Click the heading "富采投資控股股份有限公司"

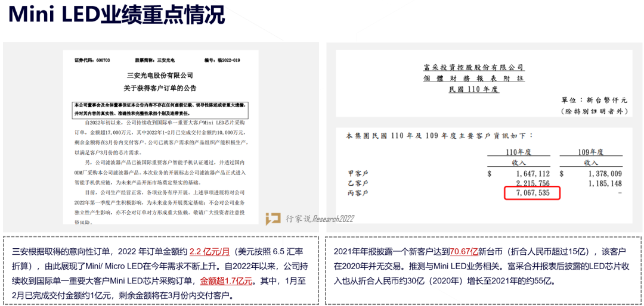coord(473,67)
